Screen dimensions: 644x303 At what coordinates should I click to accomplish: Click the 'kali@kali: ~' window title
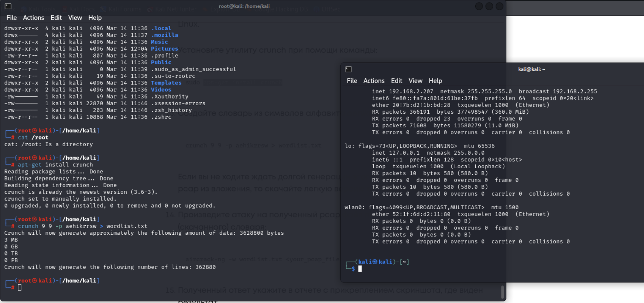(x=531, y=69)
